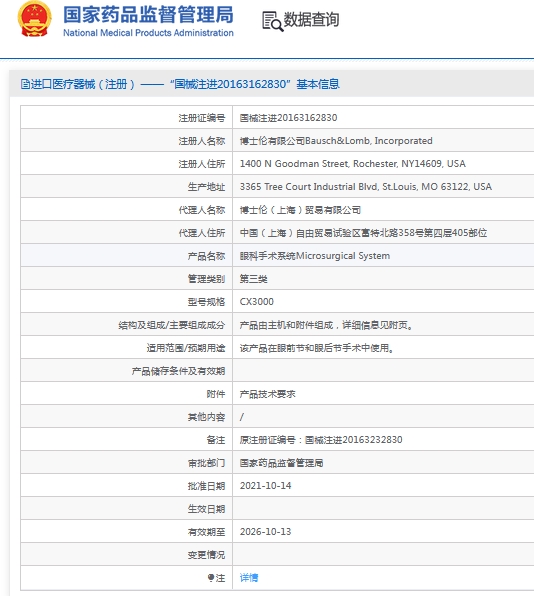Click agent address 富特北路358号 value
Viewport: 534px width, 596px height.
point(363,233)
